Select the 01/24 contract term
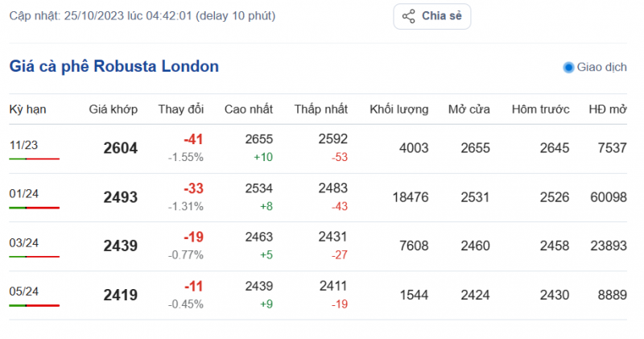644x339 pixels. (23, 194)
